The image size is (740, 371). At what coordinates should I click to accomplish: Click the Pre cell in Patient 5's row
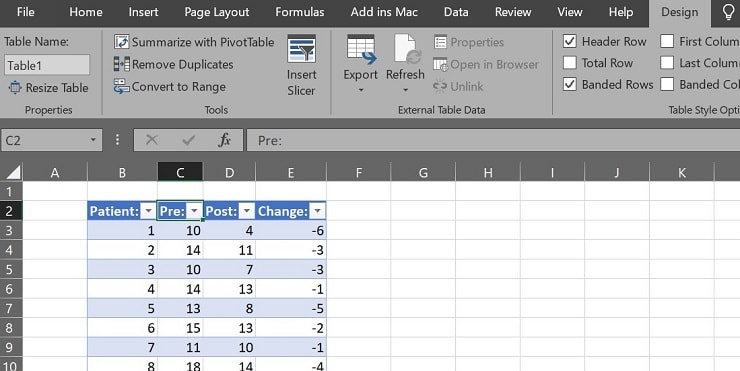pyautogui.click(x=180, y=308)
